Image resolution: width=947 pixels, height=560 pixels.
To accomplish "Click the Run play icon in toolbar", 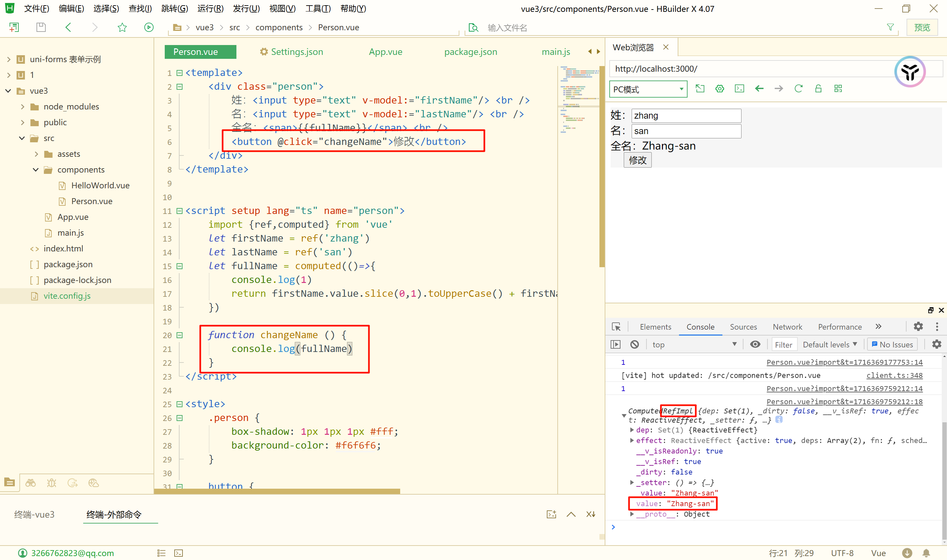I will point(149,27).
